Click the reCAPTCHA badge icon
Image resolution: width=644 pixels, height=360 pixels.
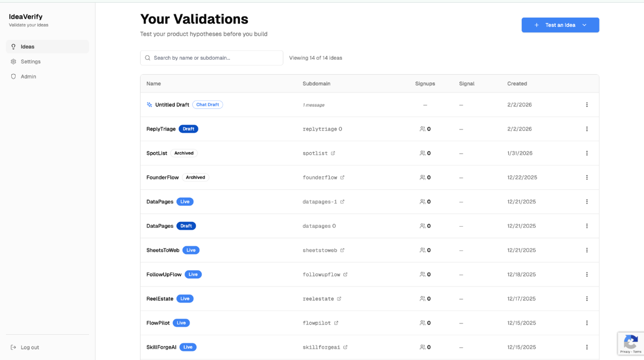point(631,342)
